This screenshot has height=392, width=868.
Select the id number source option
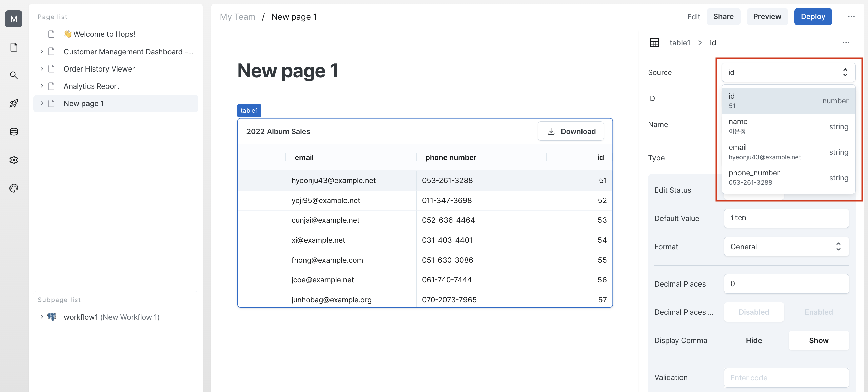point(788,101)
